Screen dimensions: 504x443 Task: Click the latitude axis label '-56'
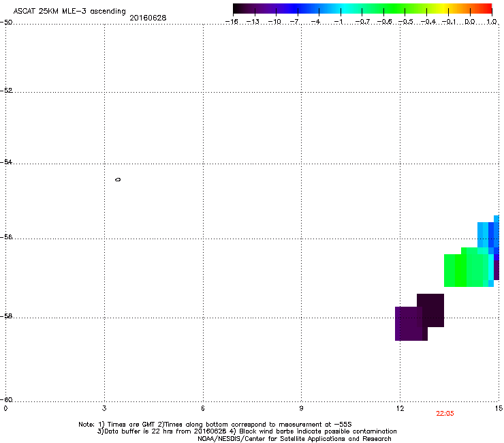pos(6,237)
